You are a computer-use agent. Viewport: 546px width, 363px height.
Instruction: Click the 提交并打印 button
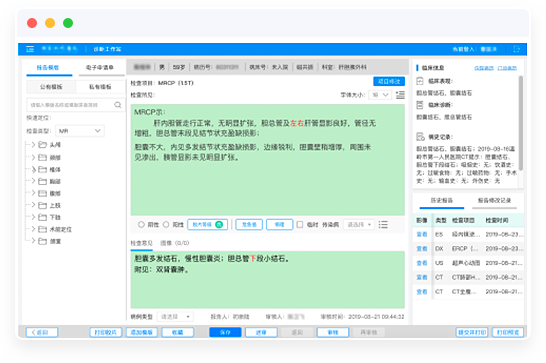[472, 332]
